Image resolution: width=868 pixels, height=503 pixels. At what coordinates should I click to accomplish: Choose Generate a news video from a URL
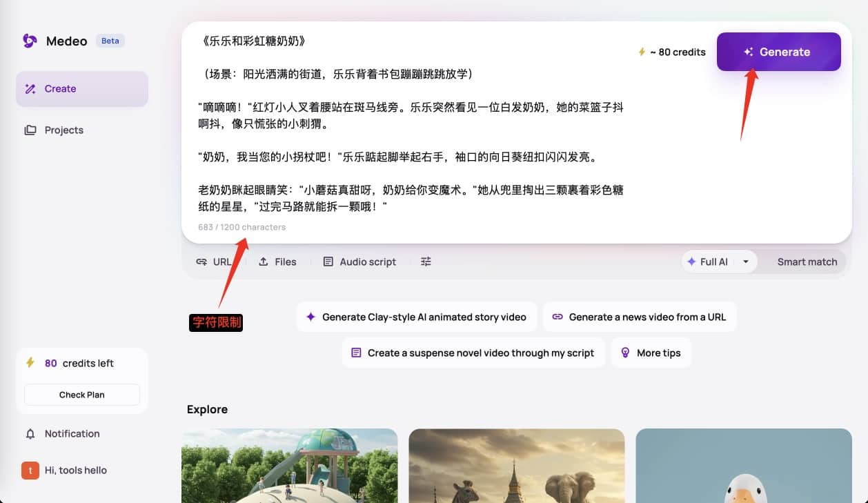(640, 317)
